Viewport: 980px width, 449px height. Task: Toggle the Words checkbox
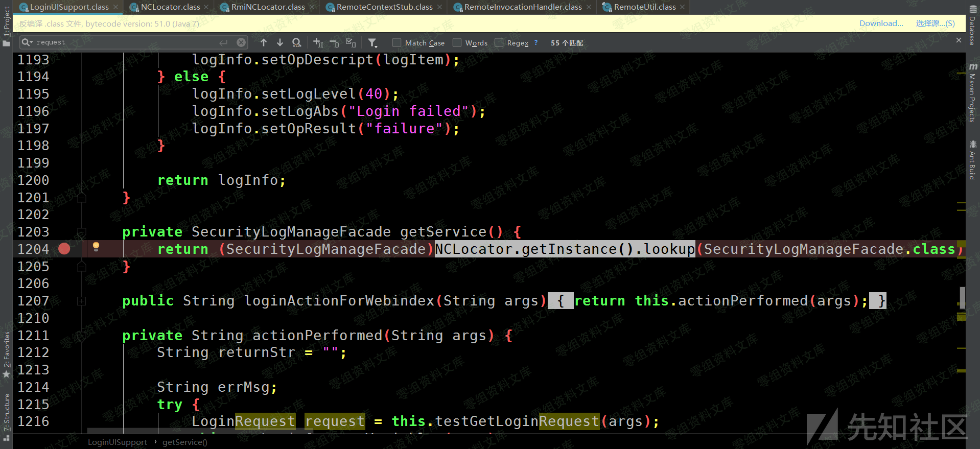coord(457,43)
